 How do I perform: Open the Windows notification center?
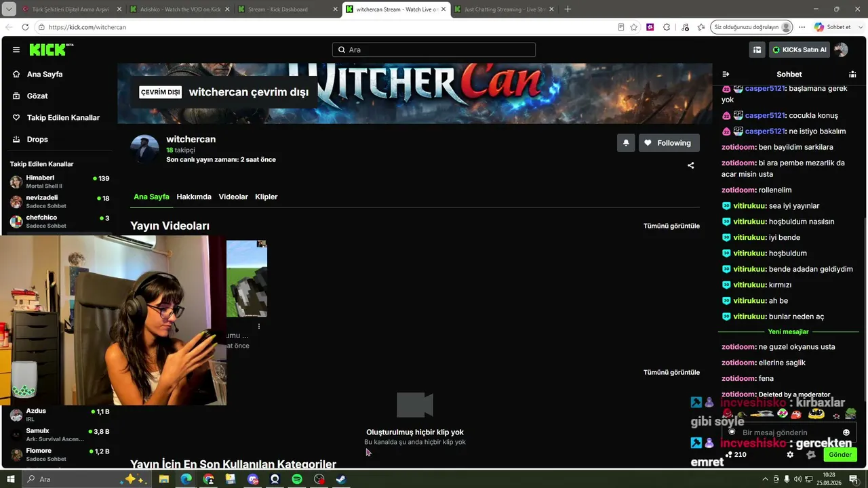point(854,479)
